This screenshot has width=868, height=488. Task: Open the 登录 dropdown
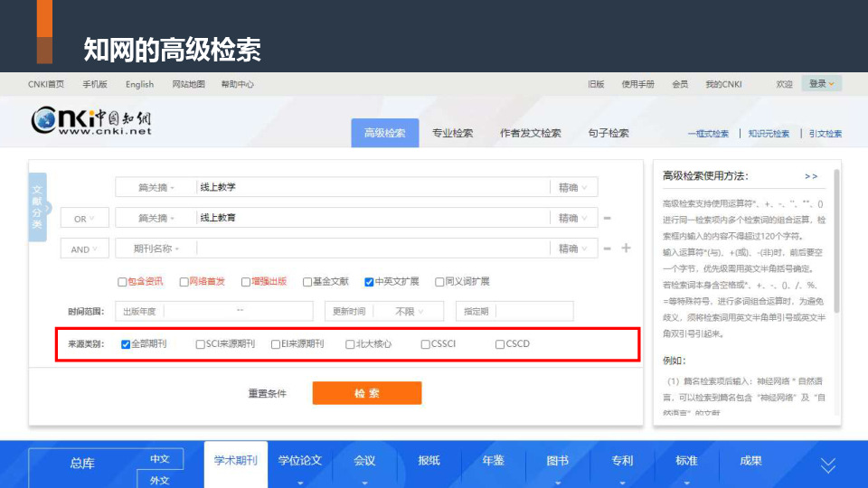[x=822, y=83]
